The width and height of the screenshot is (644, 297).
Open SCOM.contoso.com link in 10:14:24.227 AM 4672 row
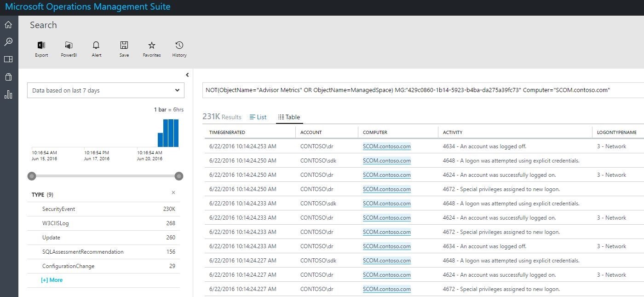pyautogui.click(x=387, y=289)
